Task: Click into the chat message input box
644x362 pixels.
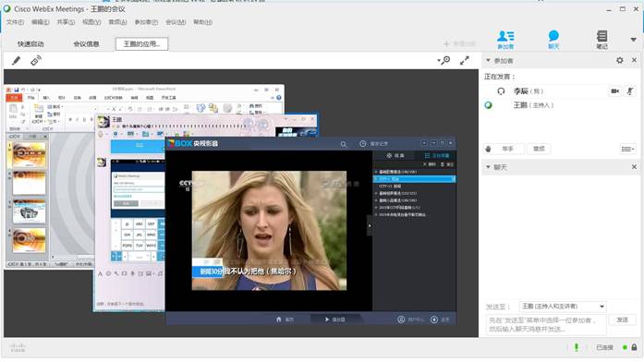Action: click(546, 325)
